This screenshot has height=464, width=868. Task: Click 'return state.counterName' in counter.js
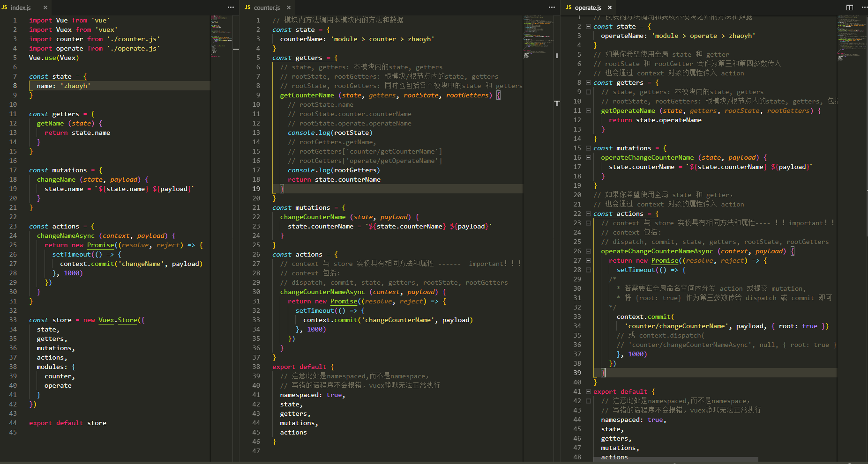[334, 179]
